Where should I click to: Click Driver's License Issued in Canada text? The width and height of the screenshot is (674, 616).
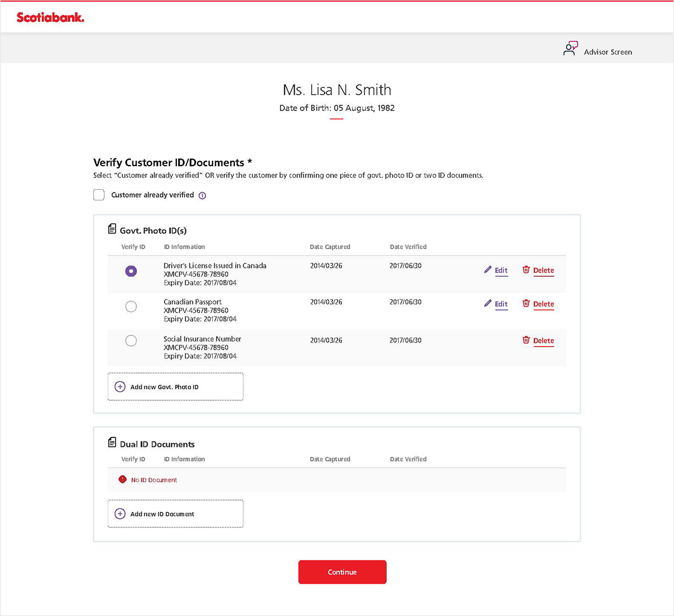point(215,266)
